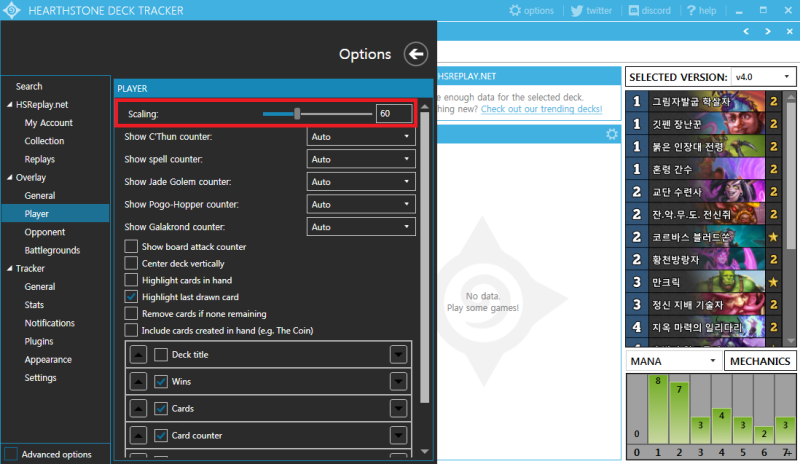The width and height of the screenshot is (800, 464).
Task: Move Cards row down
Action: [398, 409]
